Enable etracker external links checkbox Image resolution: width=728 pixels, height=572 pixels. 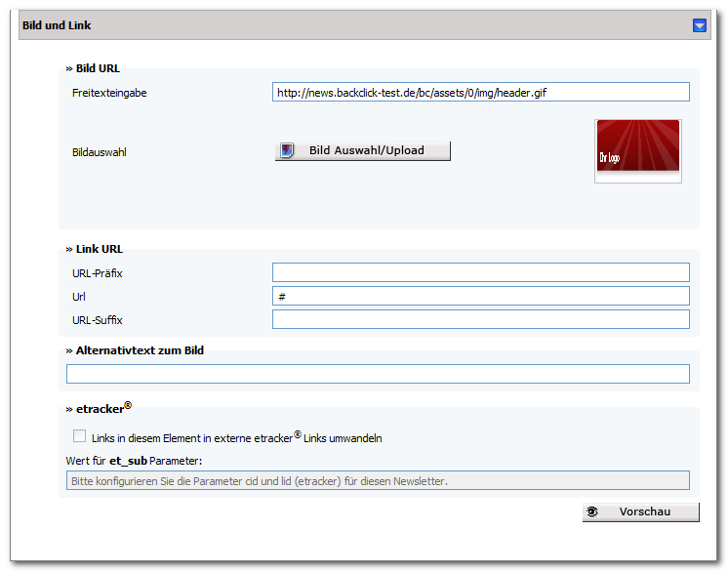point(79,436)
